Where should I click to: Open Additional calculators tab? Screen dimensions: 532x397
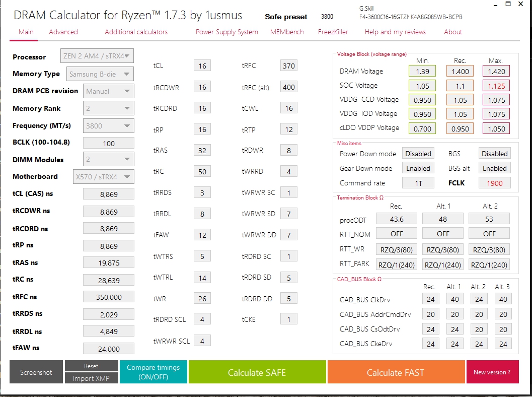coord(136,32)
